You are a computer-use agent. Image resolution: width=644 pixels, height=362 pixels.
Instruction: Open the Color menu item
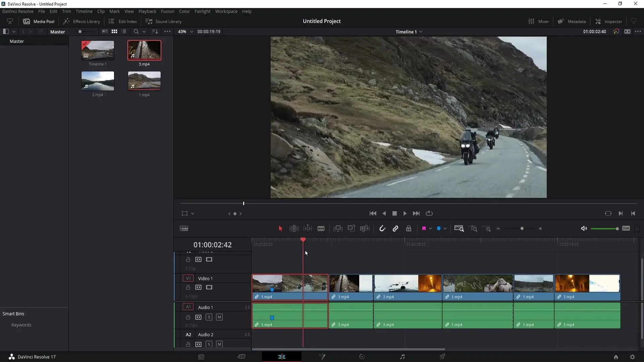(185, 11)
